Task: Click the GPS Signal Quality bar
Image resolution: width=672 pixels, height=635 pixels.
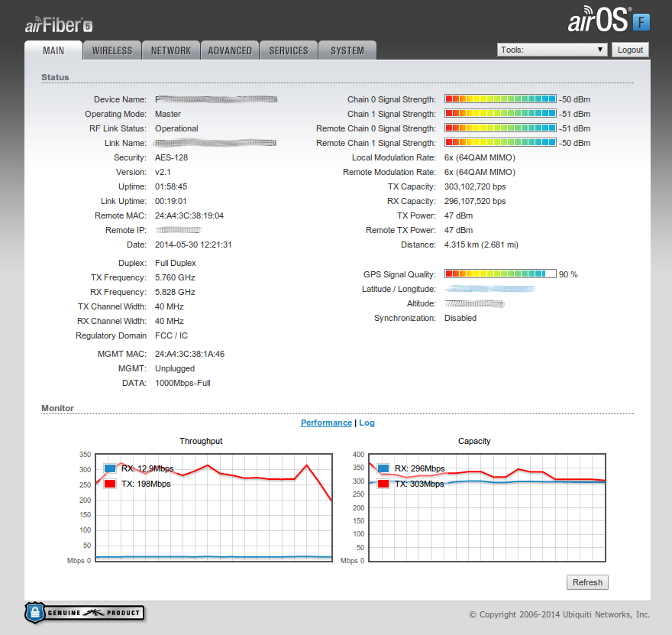Action: [x=500, y=274]
